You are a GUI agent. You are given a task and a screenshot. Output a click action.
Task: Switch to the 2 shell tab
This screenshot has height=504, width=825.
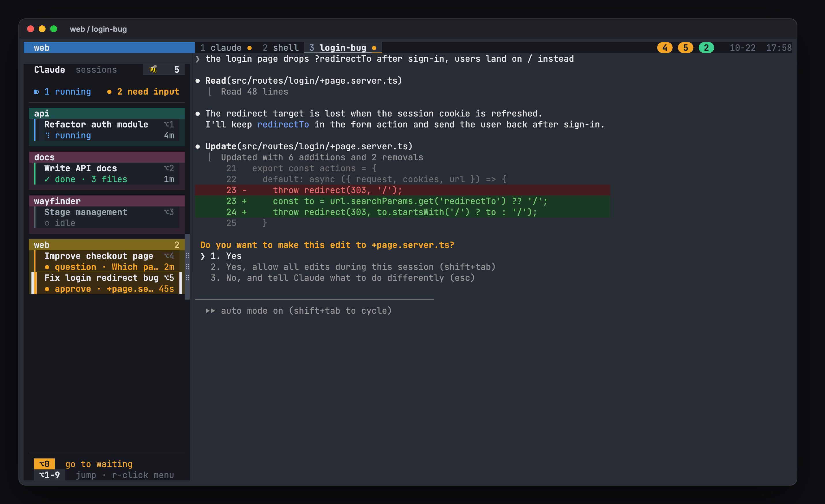pyautogui.click(x=281, y=48)
